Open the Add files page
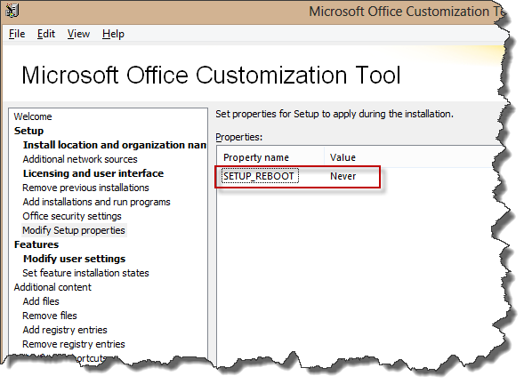The image size is (532, 392). coord(41,301)
